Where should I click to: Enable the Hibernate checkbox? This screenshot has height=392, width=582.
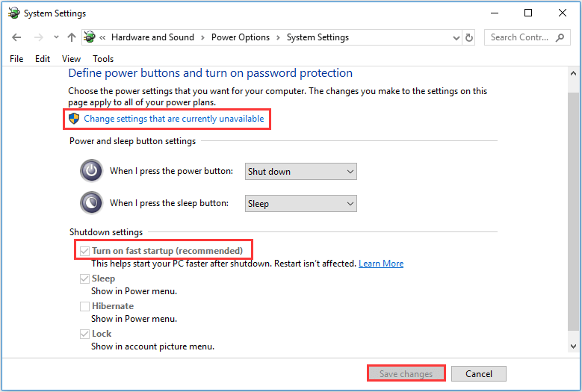(x=84, y=306)
